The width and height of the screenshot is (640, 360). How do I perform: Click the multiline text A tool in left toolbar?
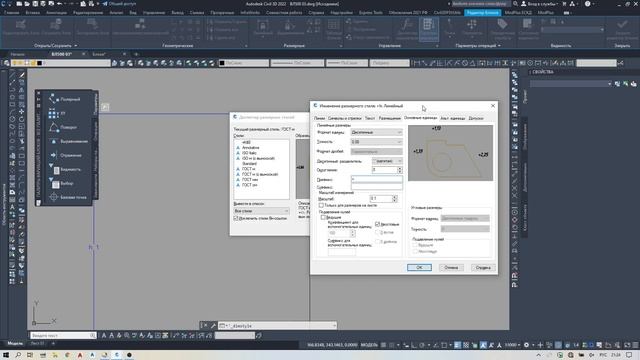(12, 207)
